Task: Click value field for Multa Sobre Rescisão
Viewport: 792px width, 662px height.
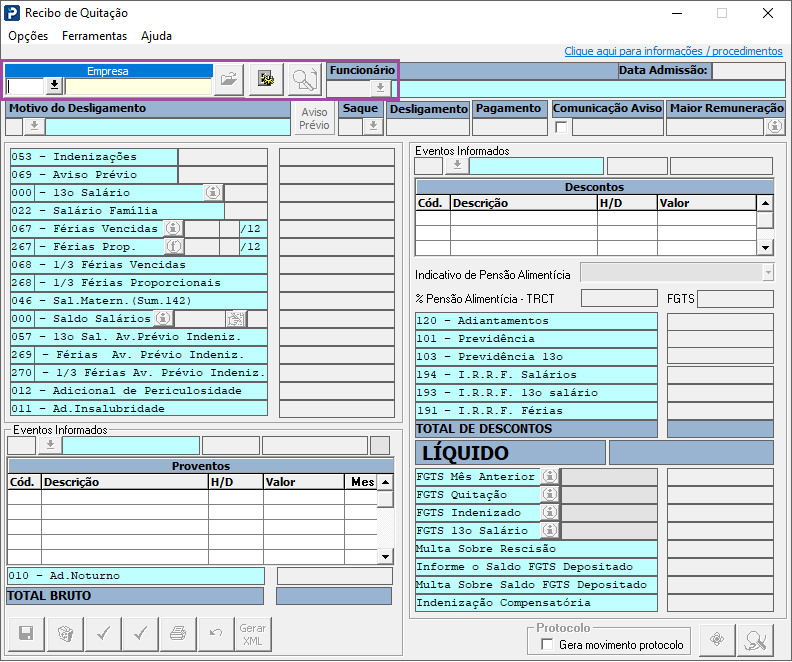Action: pos(720,548)
